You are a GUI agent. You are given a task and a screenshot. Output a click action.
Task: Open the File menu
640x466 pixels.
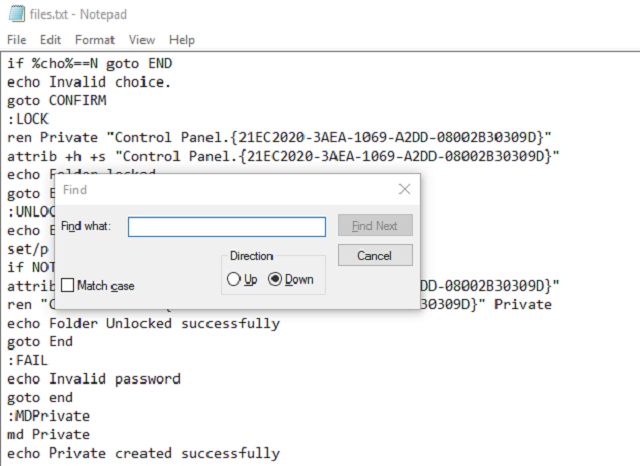point(17,40)
